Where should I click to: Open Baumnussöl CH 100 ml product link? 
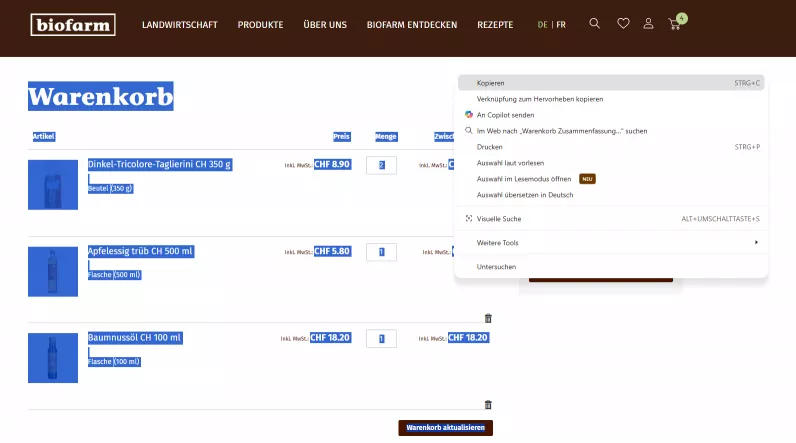(x=135, y=338)
